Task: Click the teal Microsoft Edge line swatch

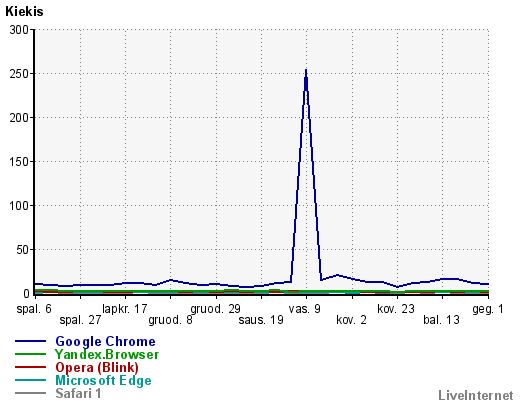Action: (30, 380)
